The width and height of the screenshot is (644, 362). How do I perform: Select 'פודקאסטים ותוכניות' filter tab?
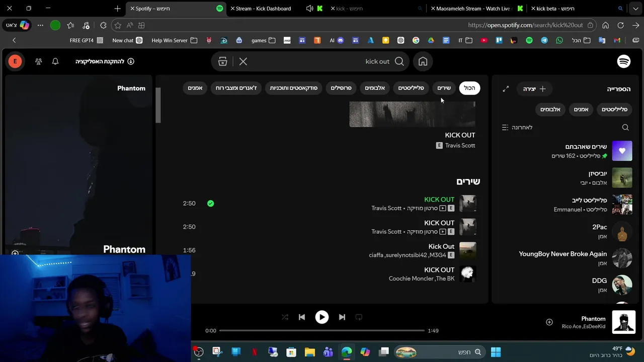coord(294,88)
